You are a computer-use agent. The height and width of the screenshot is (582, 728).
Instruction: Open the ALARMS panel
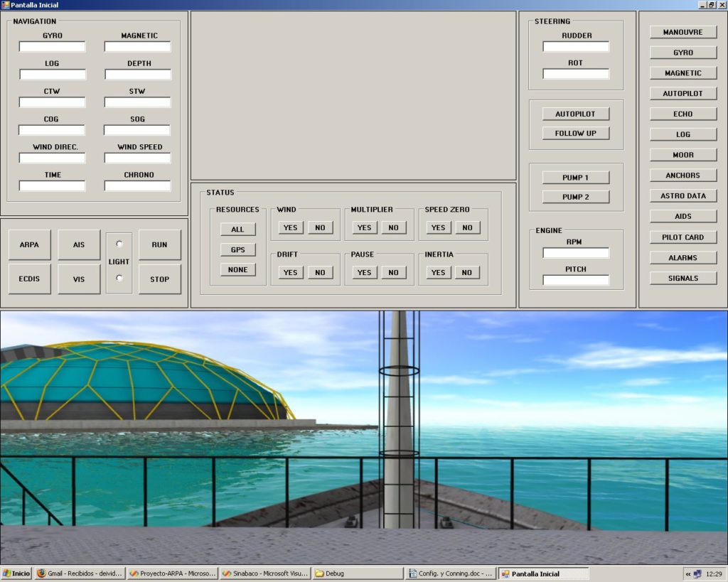click(682, 258)
